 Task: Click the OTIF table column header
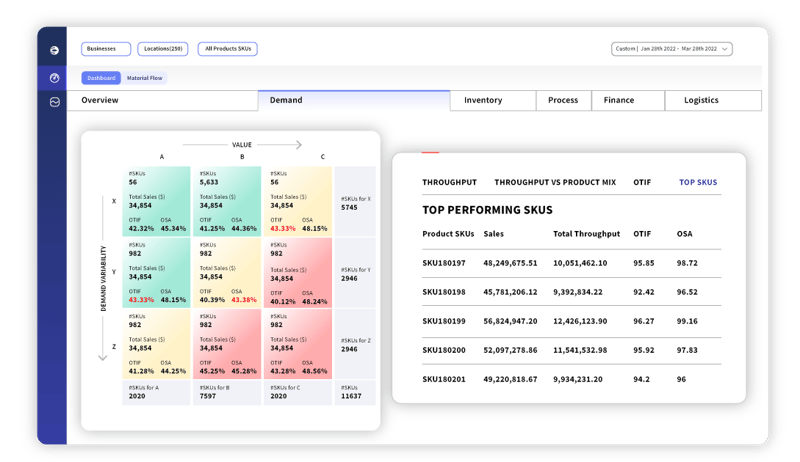pyautogui.click(x=642, y=234)
